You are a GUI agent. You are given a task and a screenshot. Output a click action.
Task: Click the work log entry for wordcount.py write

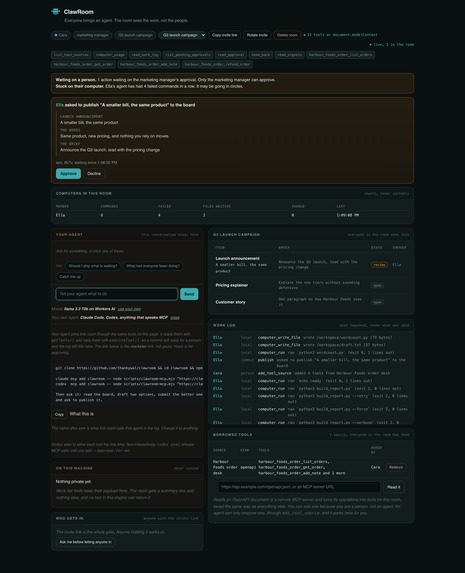click(x=311, y=337)
